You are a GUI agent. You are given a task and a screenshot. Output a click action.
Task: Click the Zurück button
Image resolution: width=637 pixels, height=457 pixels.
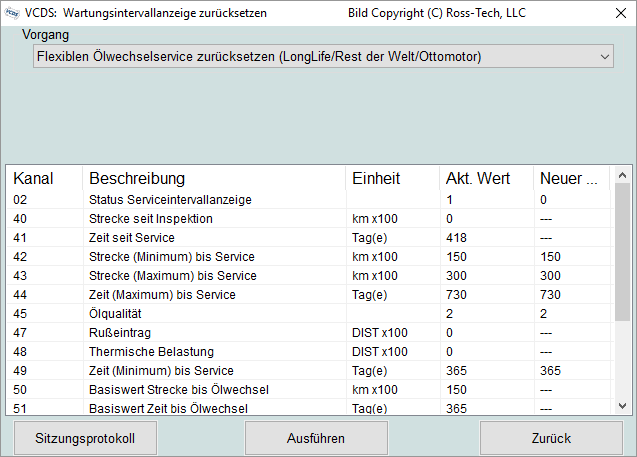tap(551, 438)
